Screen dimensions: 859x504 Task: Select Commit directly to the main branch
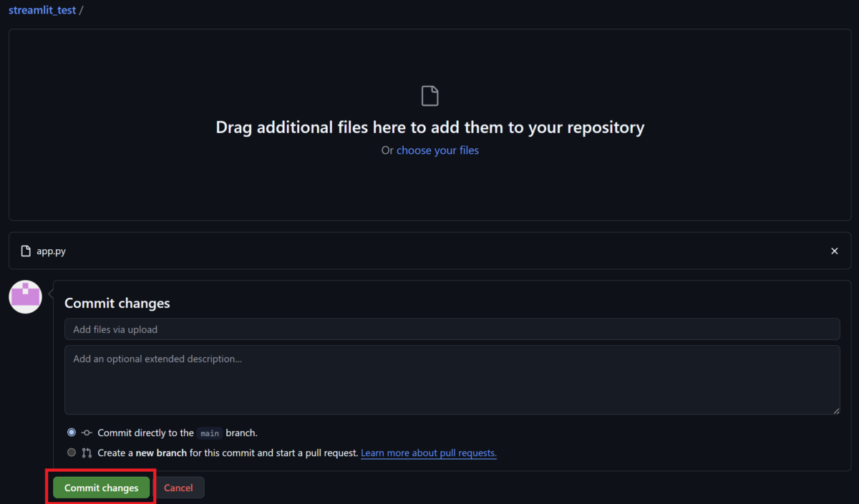[72, 432]
